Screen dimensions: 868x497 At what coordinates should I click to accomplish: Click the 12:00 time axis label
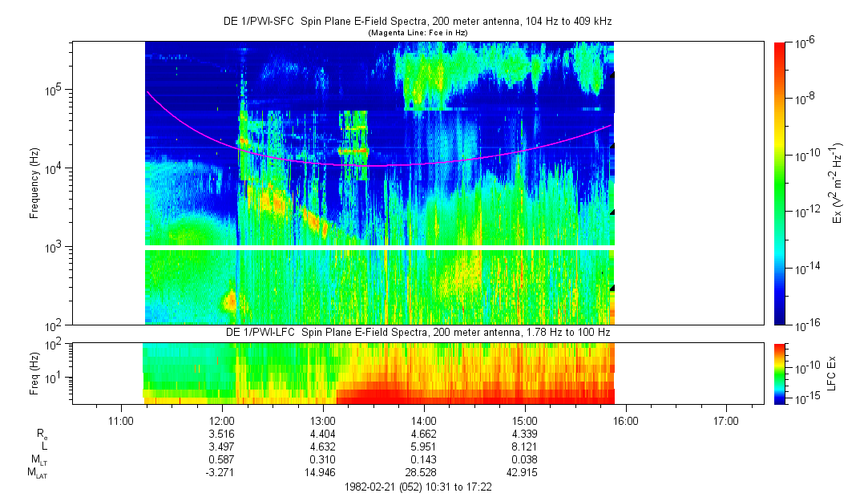(222, 421)
